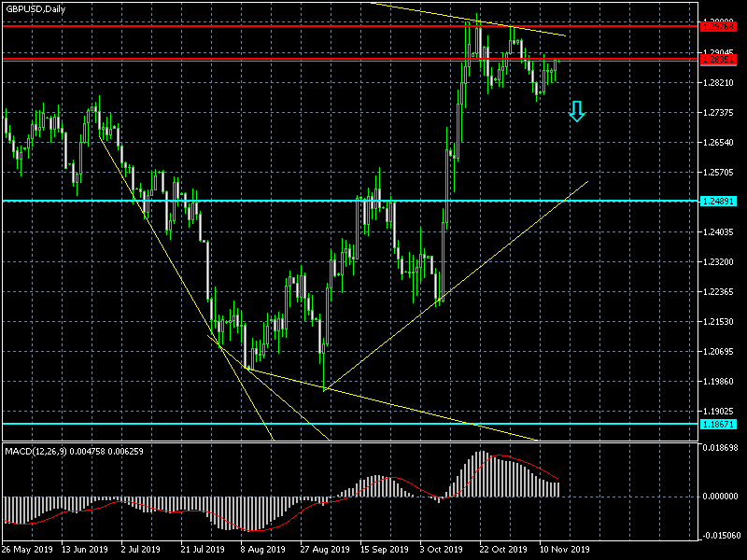Click the 2 Jul 2019 date label
Viewport: 747px width, 560px height.
[141, 550]
